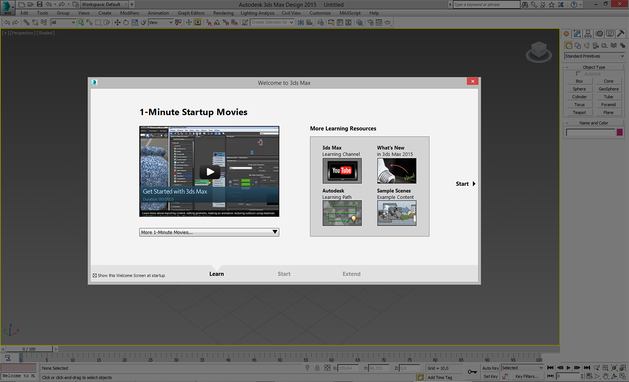The width and height of the screenshot is (629, 382).
Task: Toggle Angle Snap in main toolbar
Action: pyautogui.click(x=217, y=22)
